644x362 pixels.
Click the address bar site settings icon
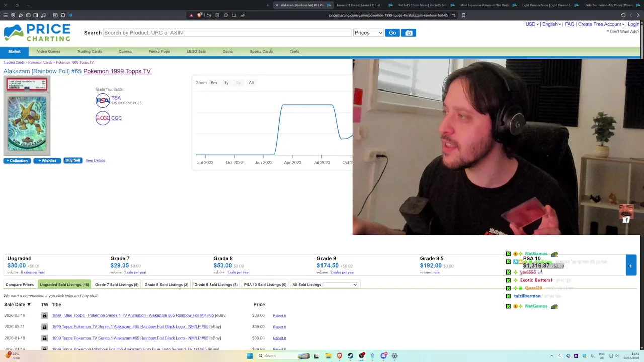(453, 15)
